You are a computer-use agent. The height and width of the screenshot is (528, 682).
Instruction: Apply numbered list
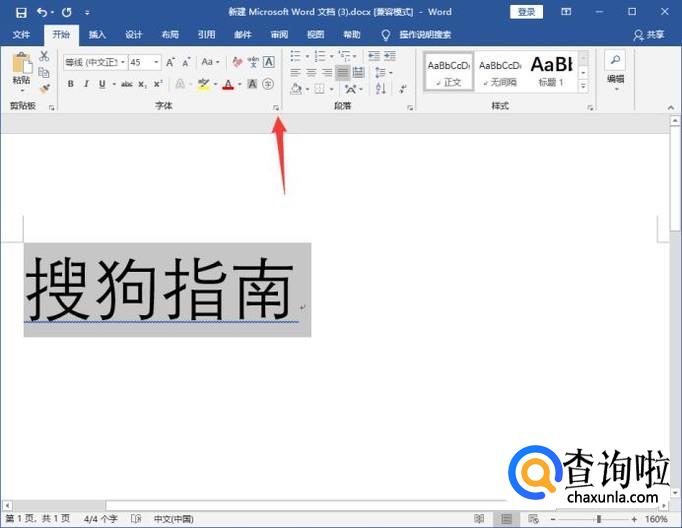(x=320, y=56)
